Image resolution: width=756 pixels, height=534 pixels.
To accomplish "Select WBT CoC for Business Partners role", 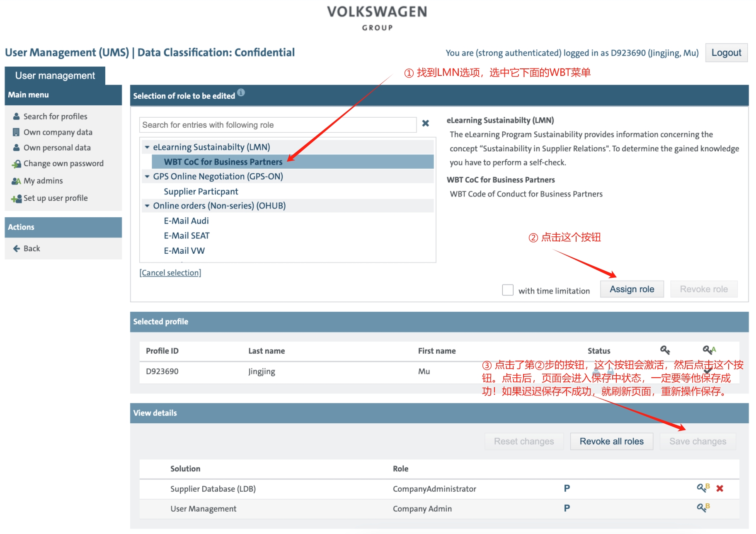I will (x=293, y=162).
